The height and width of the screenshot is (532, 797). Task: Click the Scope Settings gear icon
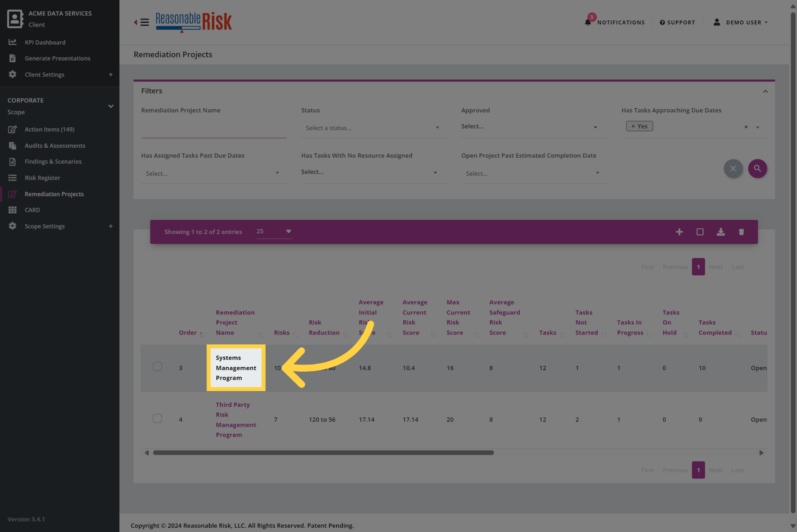tap(13, 226)
